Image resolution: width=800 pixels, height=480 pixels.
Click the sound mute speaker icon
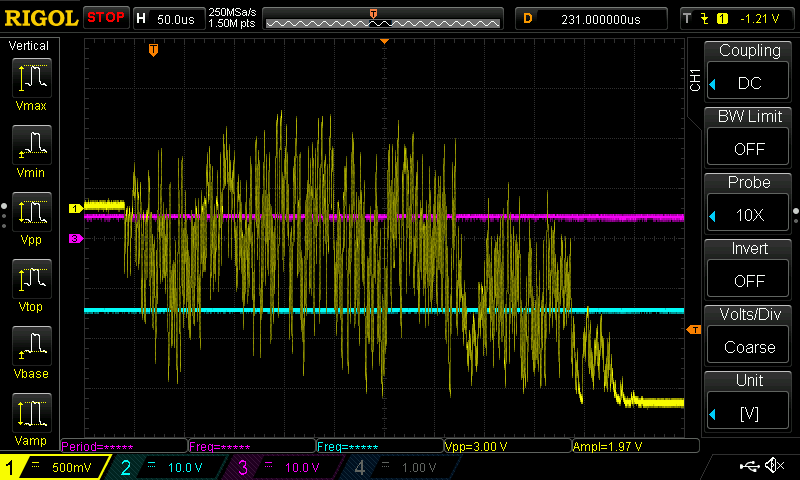click(x=775, y=465)
